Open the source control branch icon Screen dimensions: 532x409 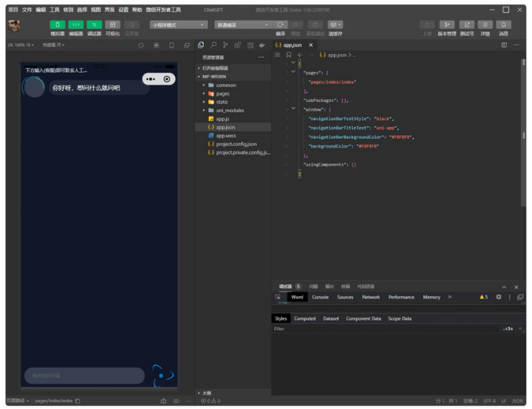225,45
